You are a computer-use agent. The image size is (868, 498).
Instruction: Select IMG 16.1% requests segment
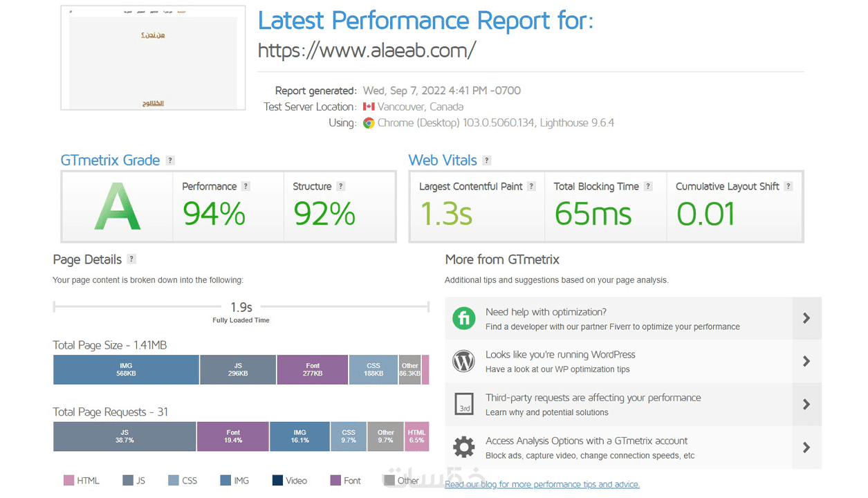tap(299, 436)
